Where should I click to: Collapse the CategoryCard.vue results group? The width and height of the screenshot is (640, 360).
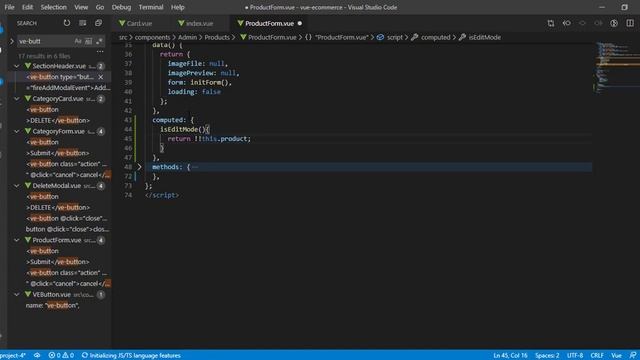point(17,99)
